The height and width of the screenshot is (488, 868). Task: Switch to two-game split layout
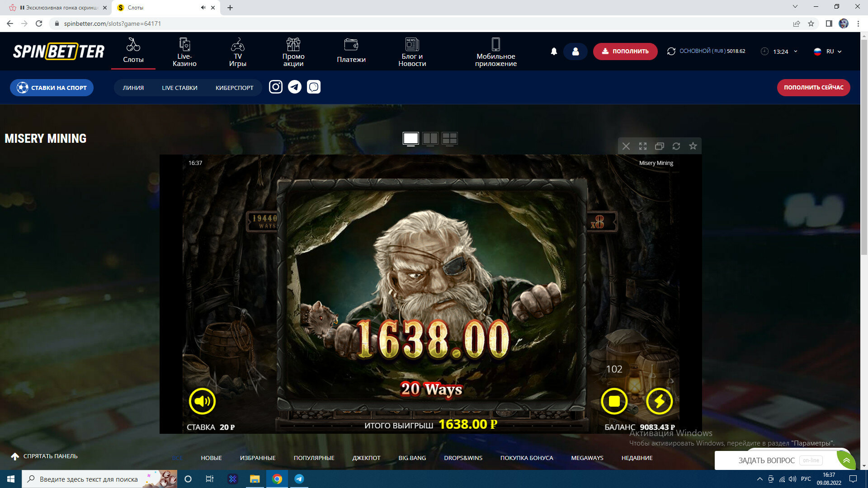(x=430, y=138)
